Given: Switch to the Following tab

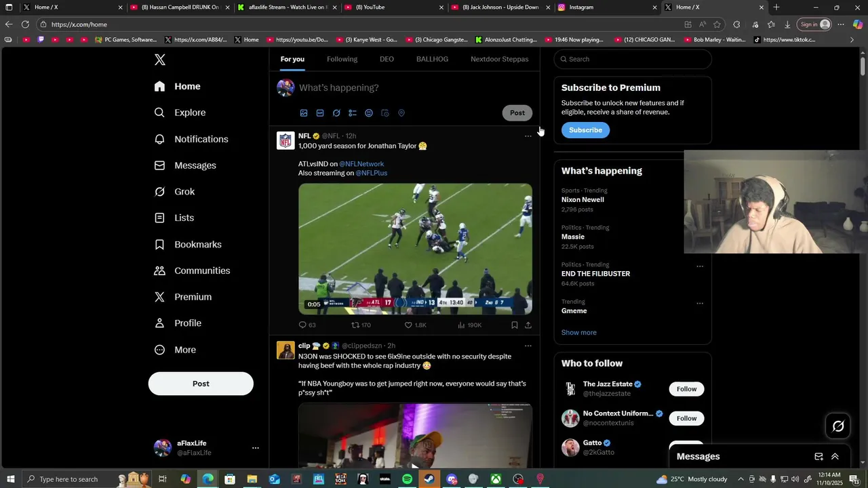Looking at the screenshot, I should pos(342,59).
